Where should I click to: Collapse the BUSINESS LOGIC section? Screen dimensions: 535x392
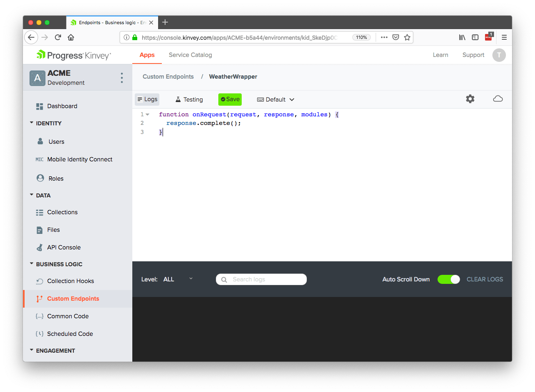pyautogui.click(x=32, y=264)
